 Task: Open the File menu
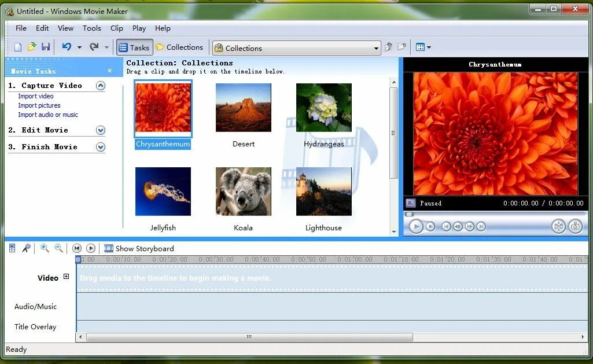[21, 28]
